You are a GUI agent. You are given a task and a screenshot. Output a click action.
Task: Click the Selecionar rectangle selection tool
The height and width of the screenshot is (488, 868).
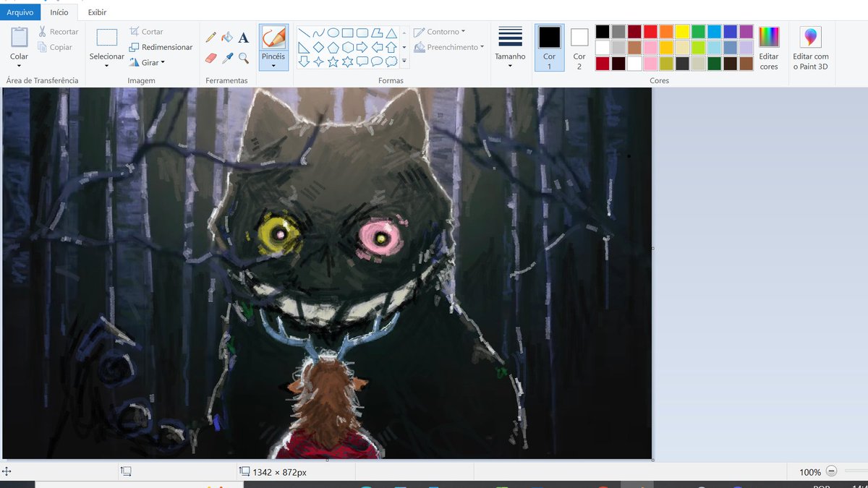click(106, 38)
